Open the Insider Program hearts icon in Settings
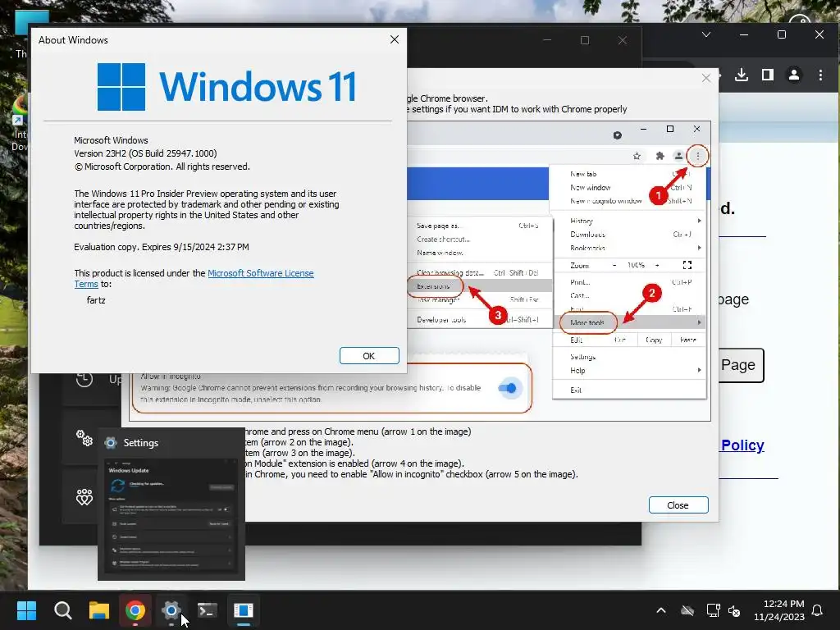 pyautogui.click(x=84, y=496)
